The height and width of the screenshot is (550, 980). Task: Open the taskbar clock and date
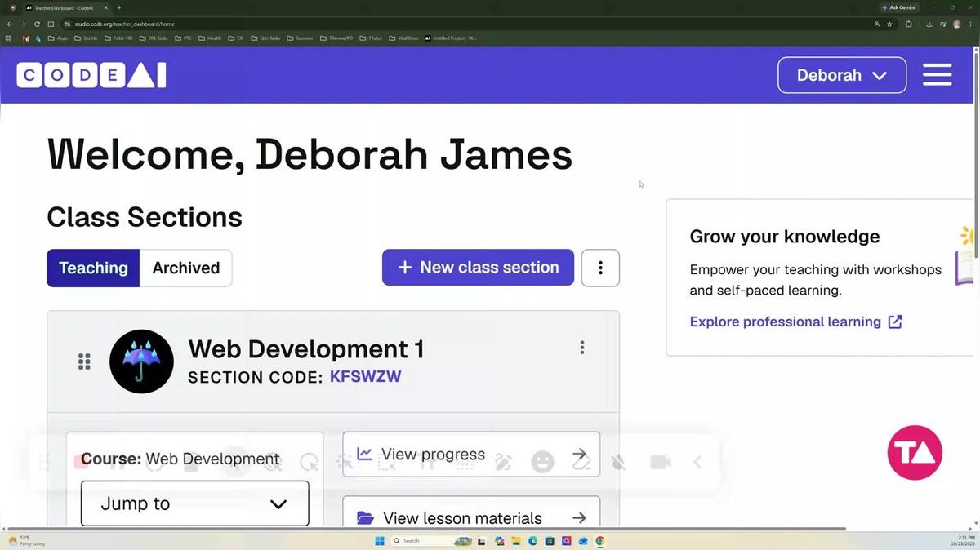[961, 540]
